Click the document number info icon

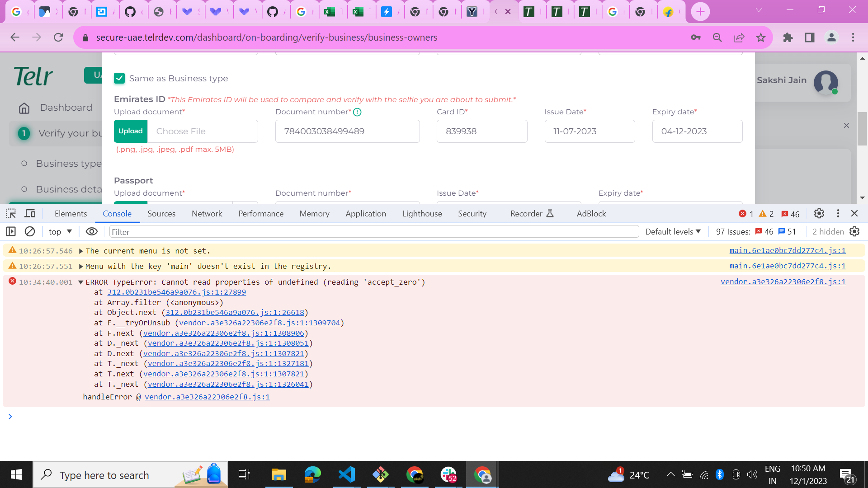coord(357,112)
